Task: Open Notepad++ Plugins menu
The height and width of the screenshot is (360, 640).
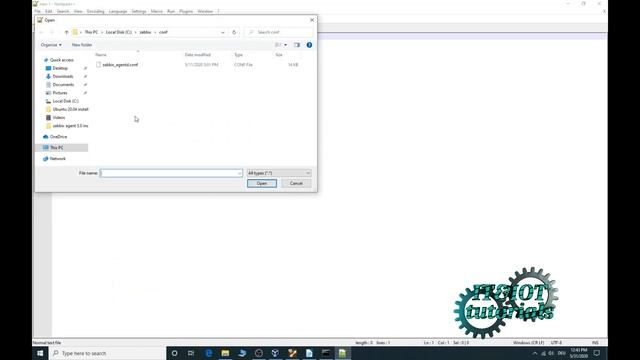Action: 186,11
